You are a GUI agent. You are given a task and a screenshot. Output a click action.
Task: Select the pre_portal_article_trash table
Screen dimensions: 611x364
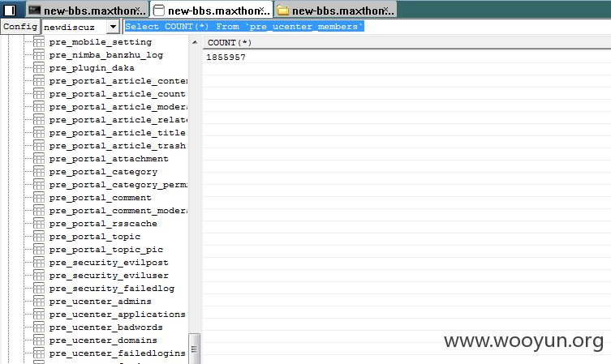click(118, 146)
